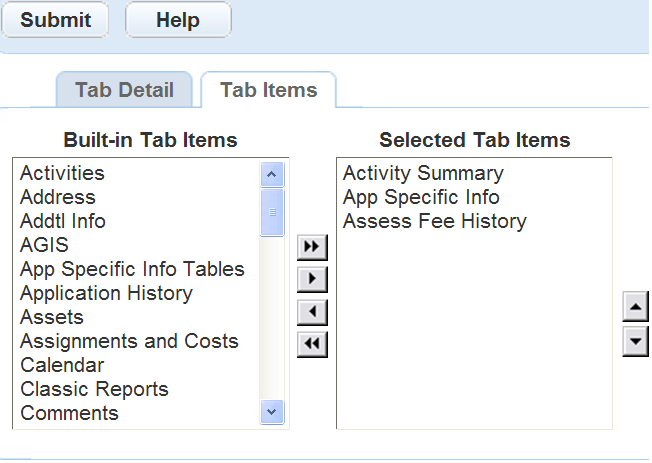Select Activity Summary in Selected Tab Items
The image size is (652, 463).
423,173
